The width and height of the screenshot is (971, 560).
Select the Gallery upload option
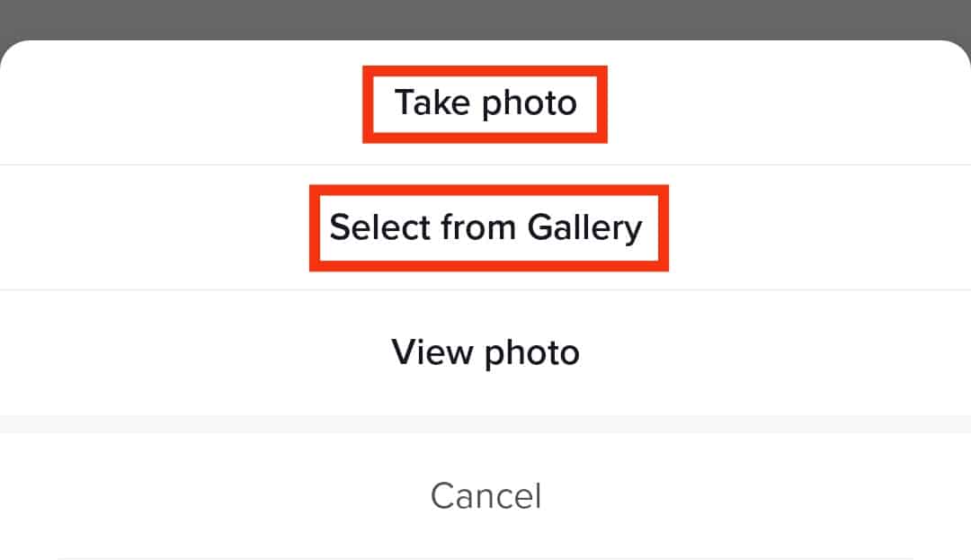[485, 227]
